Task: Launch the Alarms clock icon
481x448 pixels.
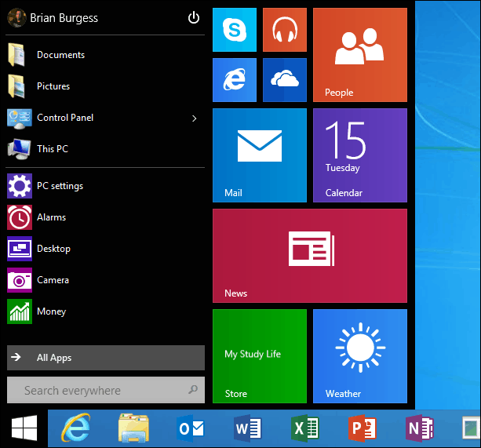Action: (x=20, y=217)
